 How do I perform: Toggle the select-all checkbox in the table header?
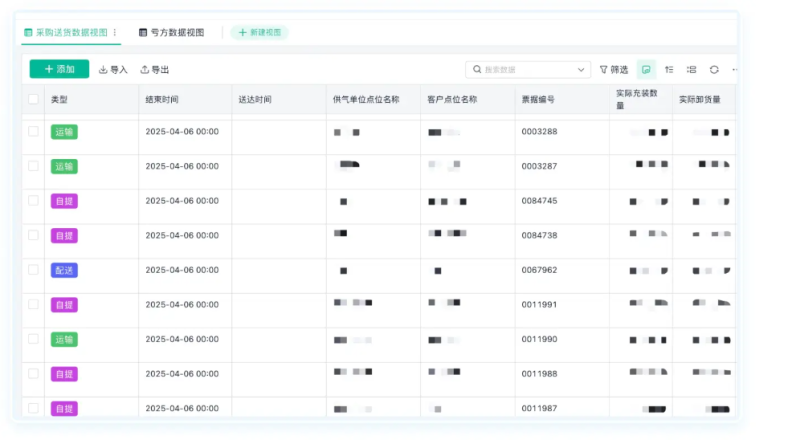(x=33, y=100)
